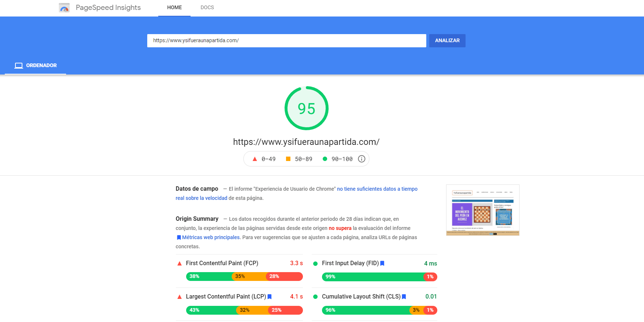The width and height of the screenshot is (644, 322).
Task: Click the red 'no supera' text
Action: pyautogui.click(x=340, y=228)
